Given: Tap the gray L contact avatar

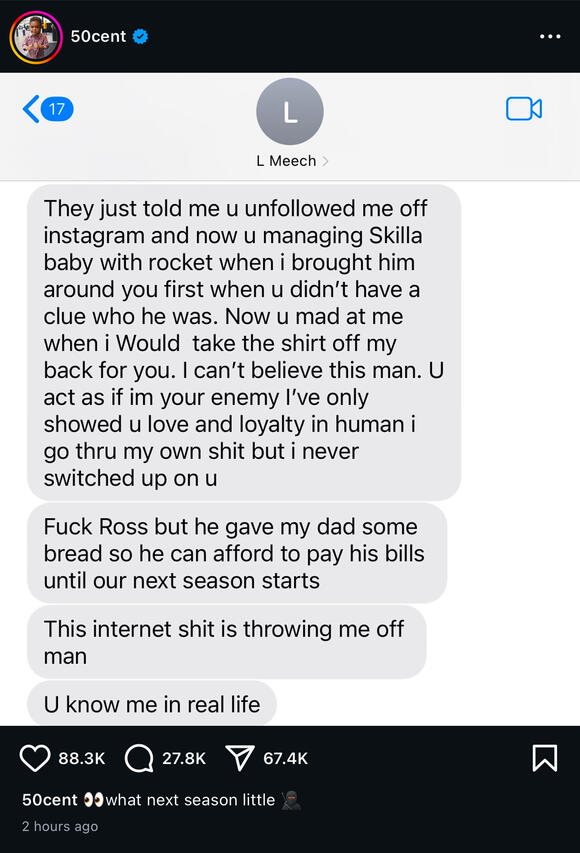Looking at the screenshot, I should pos(290,112).
